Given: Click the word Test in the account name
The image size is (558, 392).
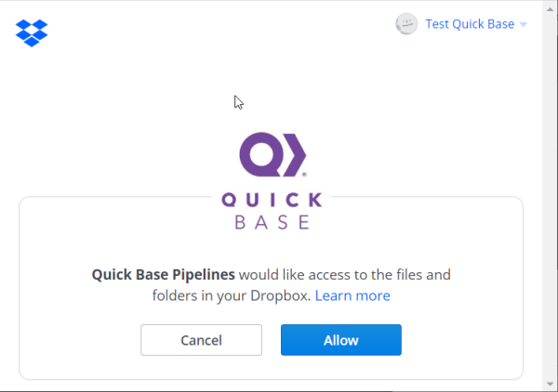Looking at the screenshot, I should click(437, 24).
